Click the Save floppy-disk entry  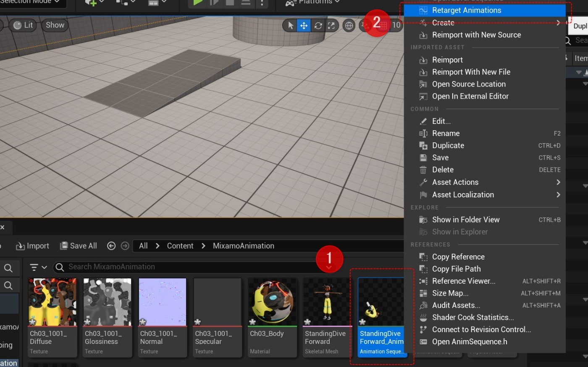pyautogui.click(x=485, y=157)
